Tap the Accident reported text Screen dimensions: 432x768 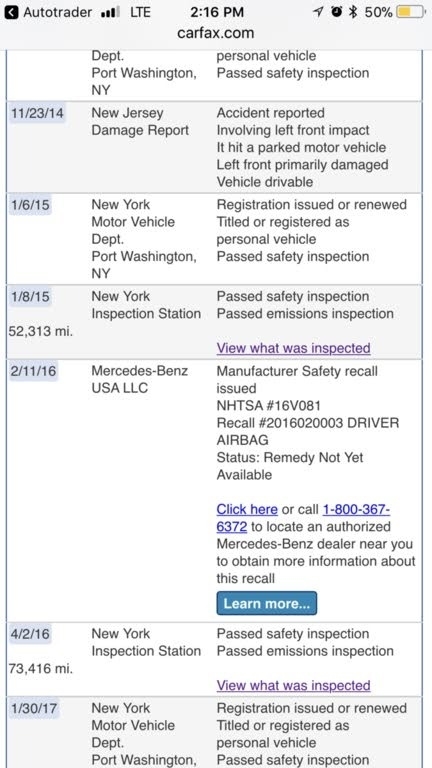coord(270,113)
